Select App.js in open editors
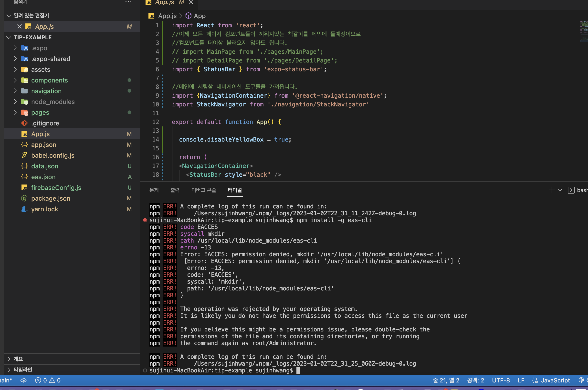This screenshot has height=390, width=588. [72, 26]
